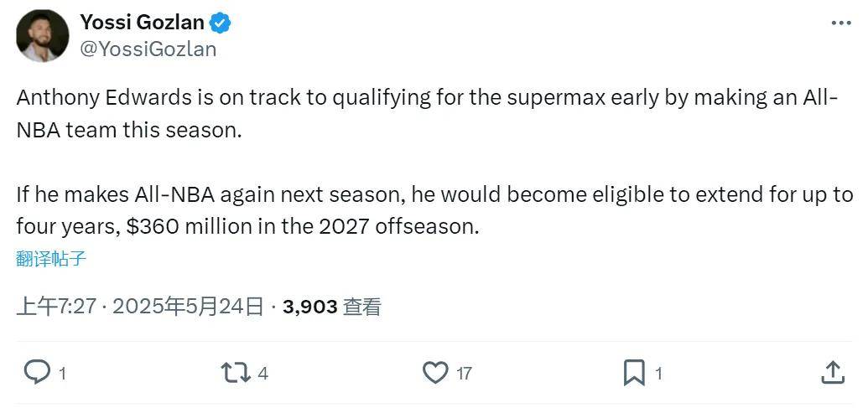
Task: Click the reply speech bubble icon
Action: [x=37, y=373]
